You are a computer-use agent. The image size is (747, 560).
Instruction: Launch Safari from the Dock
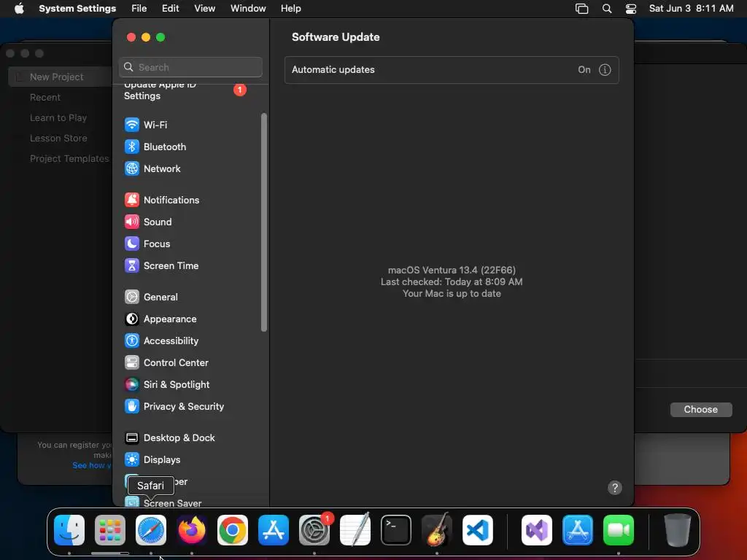click(x=151, y=530)
